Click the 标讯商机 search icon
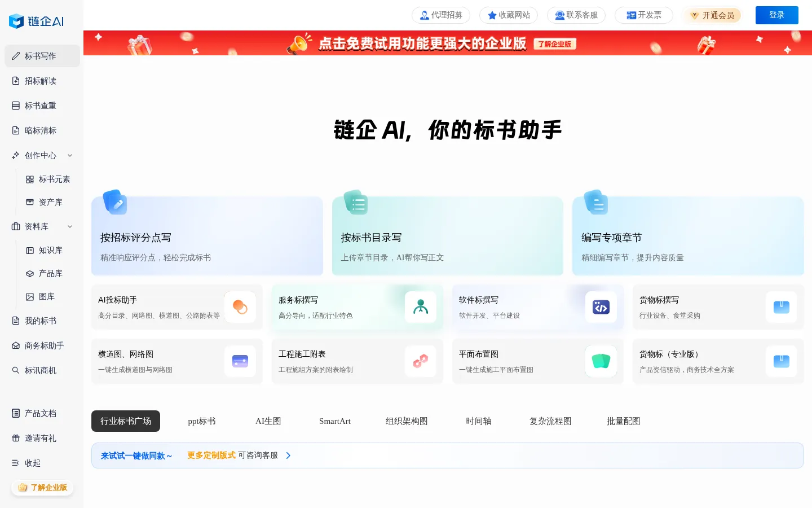Image resolution: width=812 pixels, height=508 pixels. point(16,370)
